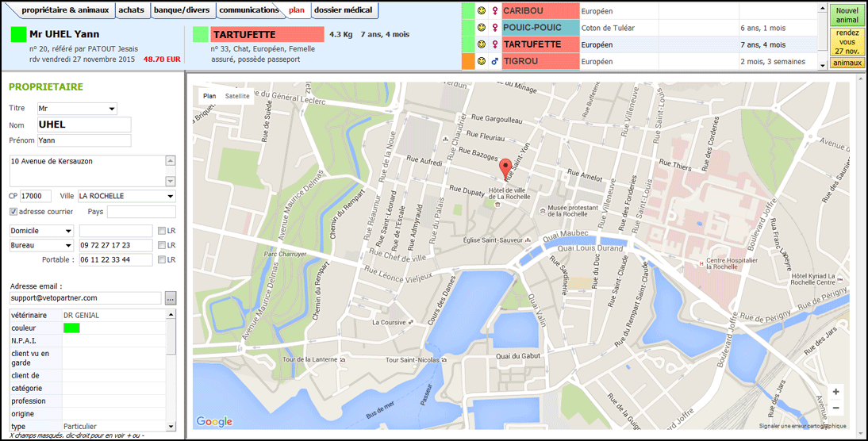This screenshot has height=441, width=868.
Task: Zoom out the map with minus button
Action: pos(835,408)
